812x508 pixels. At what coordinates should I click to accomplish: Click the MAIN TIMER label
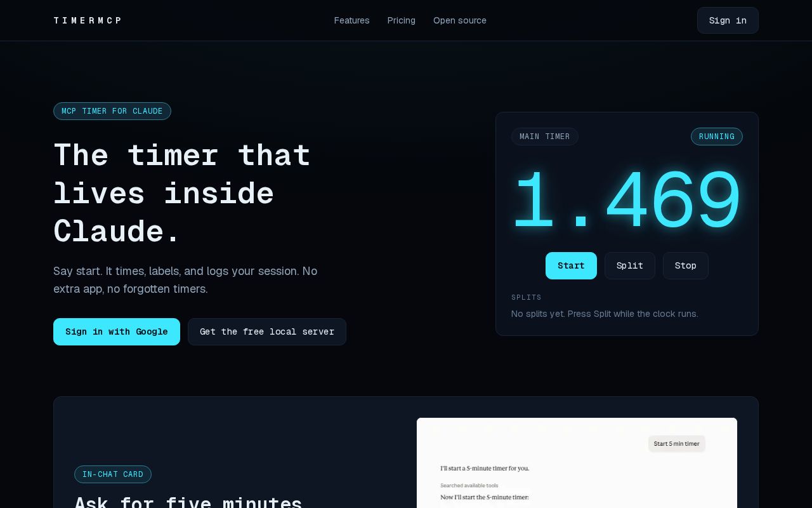[545, 137]
